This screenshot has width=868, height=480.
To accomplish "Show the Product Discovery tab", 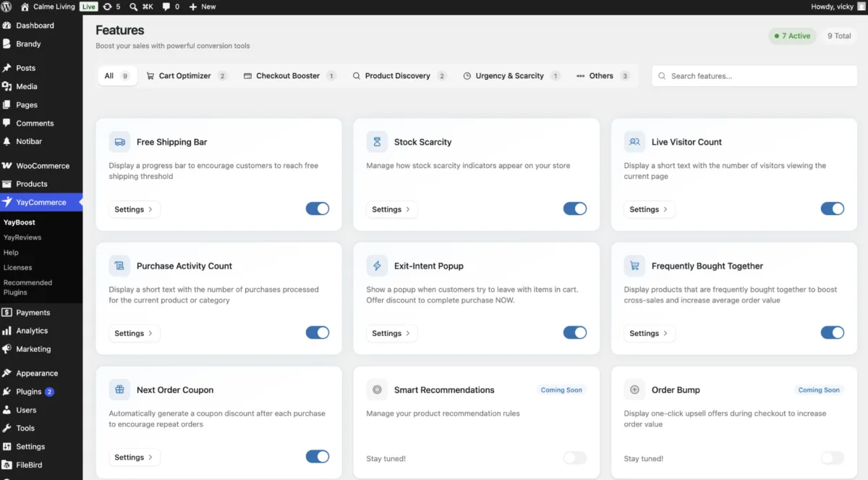I will 399,76.
